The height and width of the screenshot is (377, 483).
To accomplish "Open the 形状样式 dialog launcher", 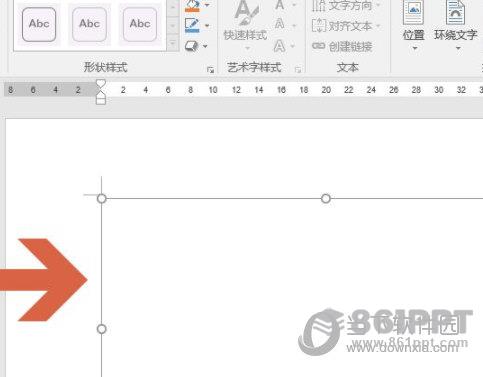I will pos(210,70).
